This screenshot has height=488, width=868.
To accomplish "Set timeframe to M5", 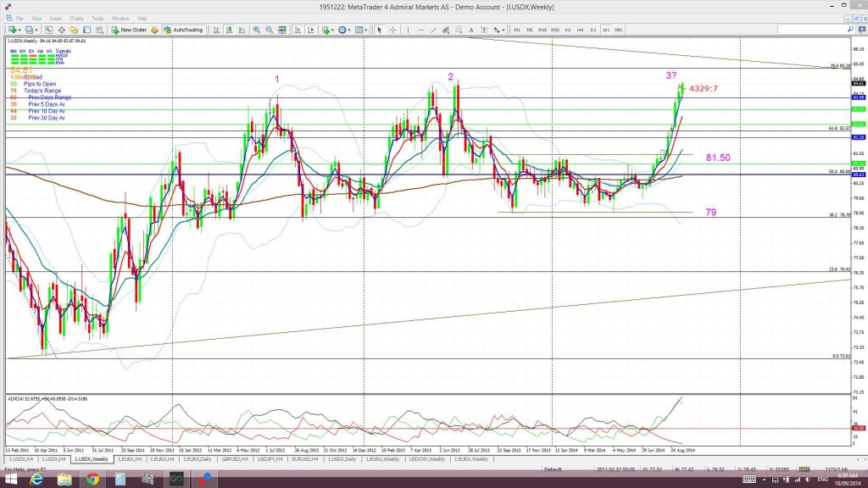I will point(530,30).
